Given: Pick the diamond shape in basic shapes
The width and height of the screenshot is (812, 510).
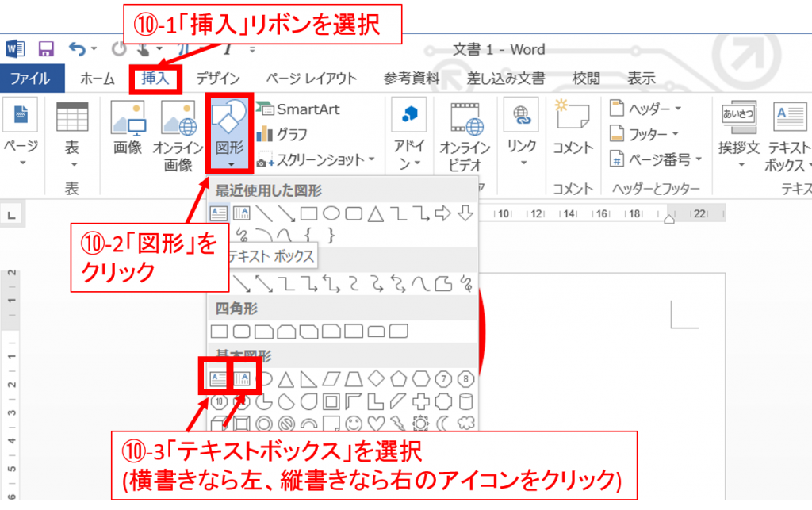Looking at the screenshot, I should (x=377, y=378).
